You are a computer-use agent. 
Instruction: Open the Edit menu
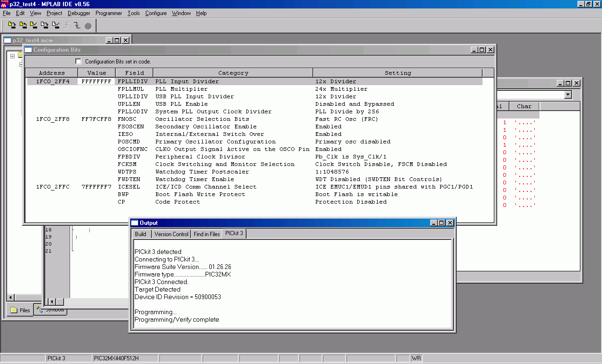point(20,13)
